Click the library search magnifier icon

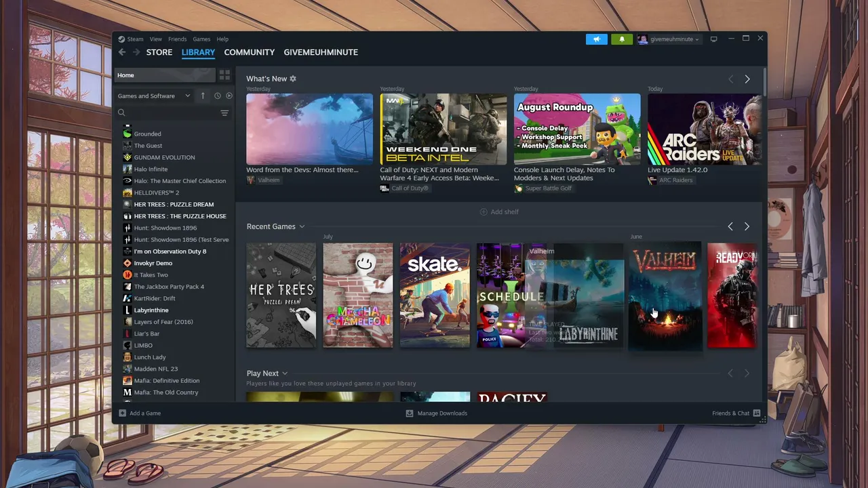tap(121, 113)
